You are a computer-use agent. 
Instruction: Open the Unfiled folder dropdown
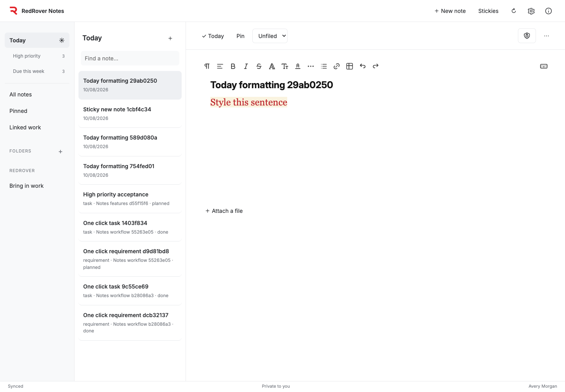pos(270,36)
